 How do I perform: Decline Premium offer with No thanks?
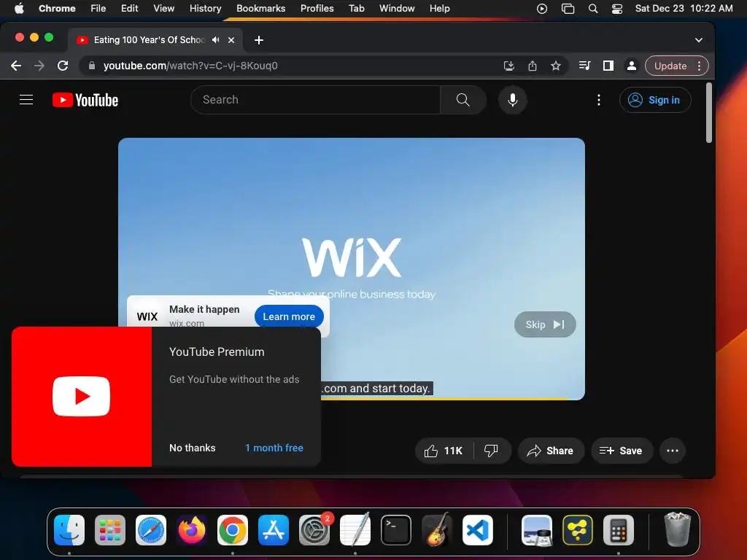[x=193, y=448]
